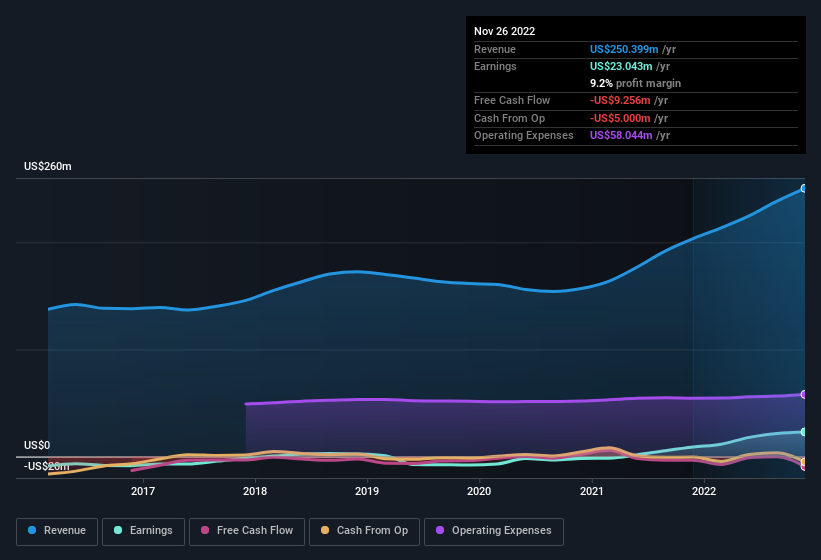Click the 2020 x-axis label
The width and height of the screenshot is (821, 560).
pos(479,491)
